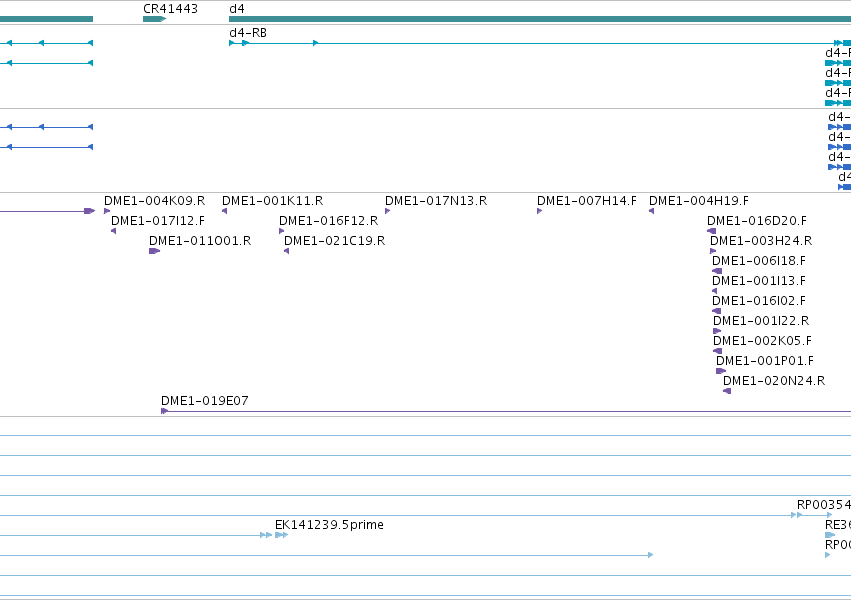
Task: Select the DME1-001I22.R arrow glyph
Action: [717, 331]
